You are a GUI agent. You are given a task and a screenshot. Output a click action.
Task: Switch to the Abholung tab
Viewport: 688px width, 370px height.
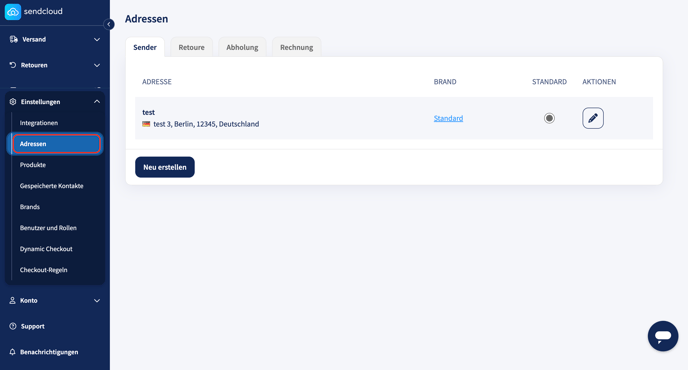tap(242, 47)
